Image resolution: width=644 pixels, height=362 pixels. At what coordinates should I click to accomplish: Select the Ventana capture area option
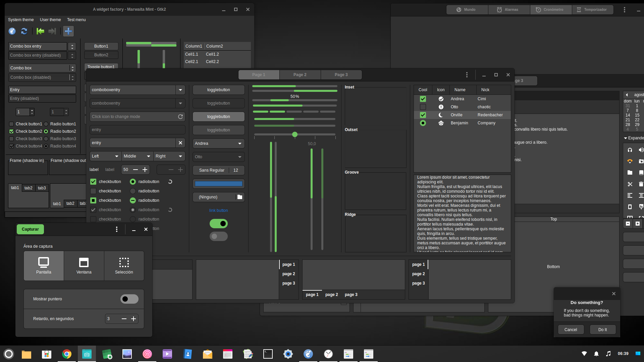[x=84, y=266]
